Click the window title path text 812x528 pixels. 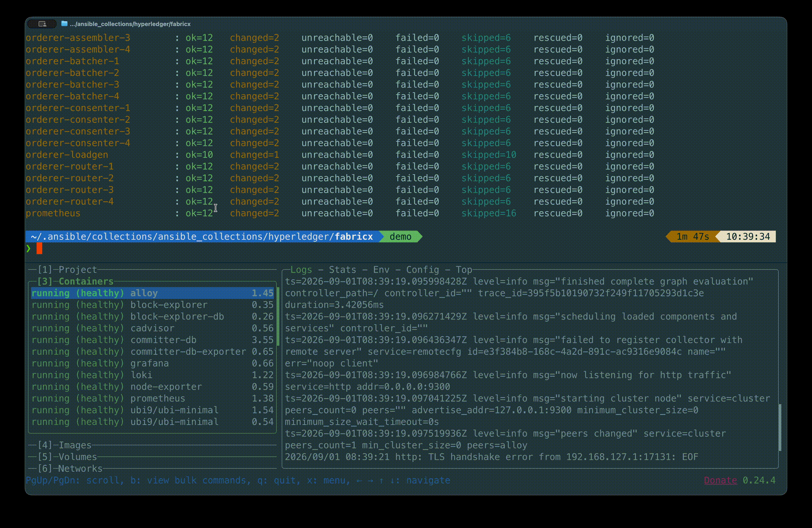[x=130, y=24]
